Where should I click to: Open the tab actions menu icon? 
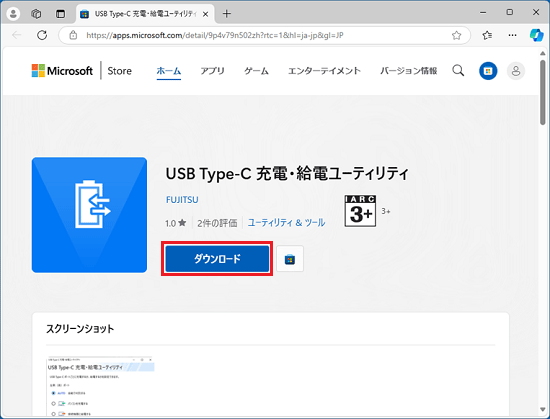(x=60, y=14)
